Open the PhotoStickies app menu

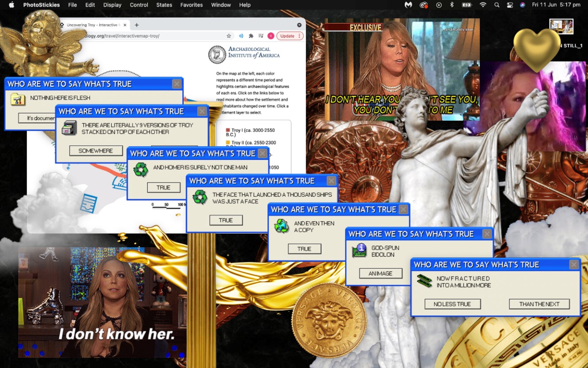tap(41, 5)
